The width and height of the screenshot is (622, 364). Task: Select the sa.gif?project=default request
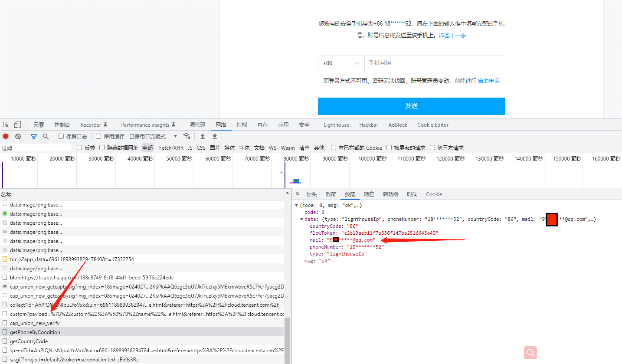(x=142, y=360)
